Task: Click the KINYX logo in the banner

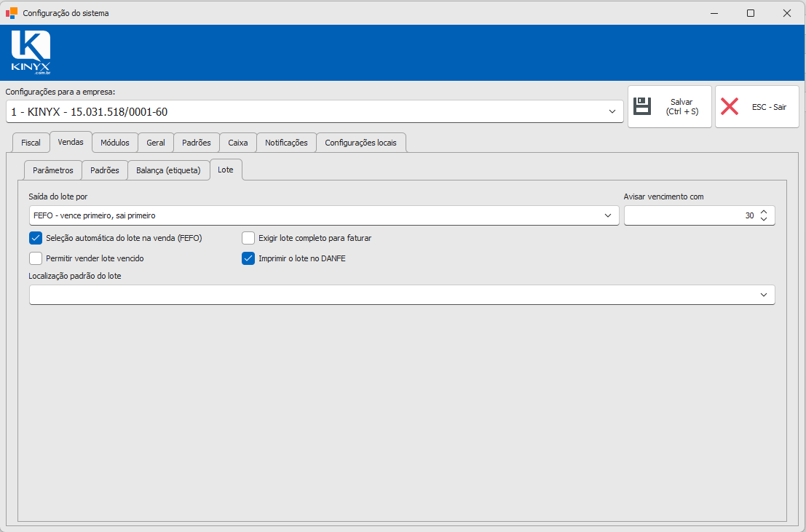Action: coord(31,52)
